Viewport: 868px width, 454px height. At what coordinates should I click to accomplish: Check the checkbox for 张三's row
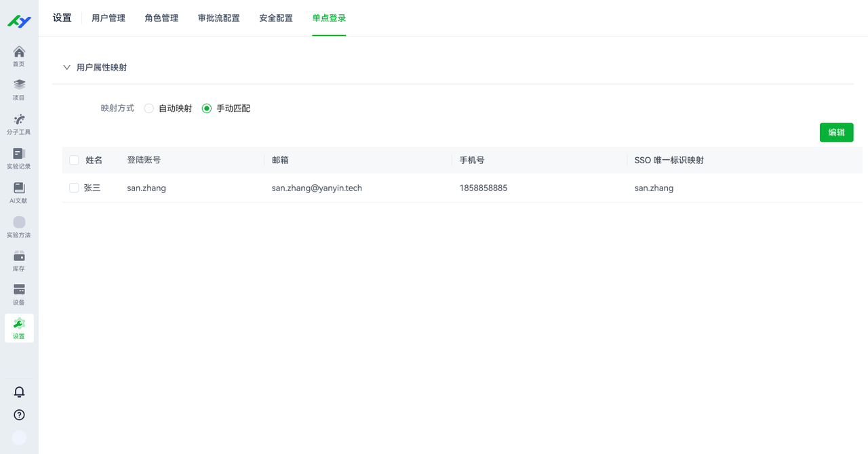[74, 188]
